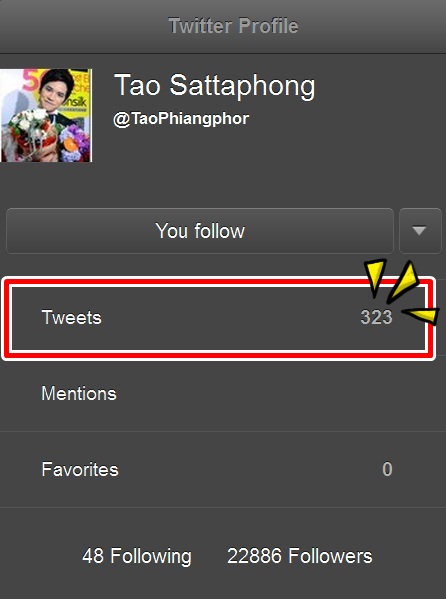Click the Twitter Profile header title

(x=233, y=26)
